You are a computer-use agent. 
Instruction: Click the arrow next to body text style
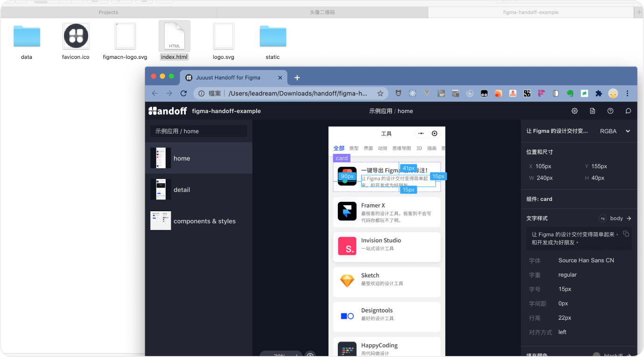click(x=629, y=218)
